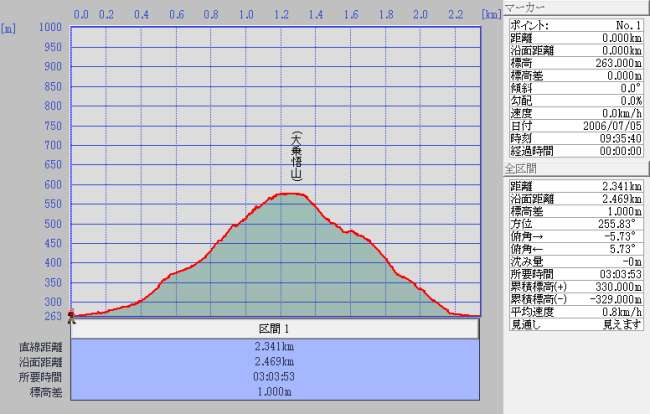Select the 区間 1 section header

(274, 329)
